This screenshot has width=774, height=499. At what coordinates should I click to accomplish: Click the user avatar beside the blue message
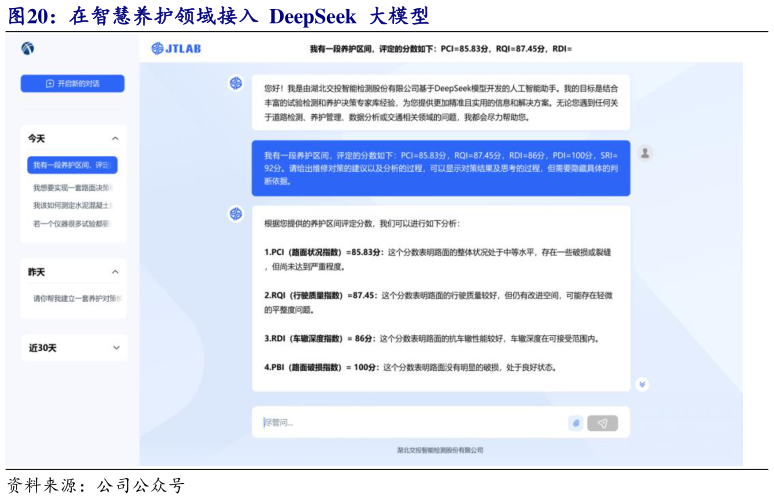pyautogui.click(x=645, y=153)
